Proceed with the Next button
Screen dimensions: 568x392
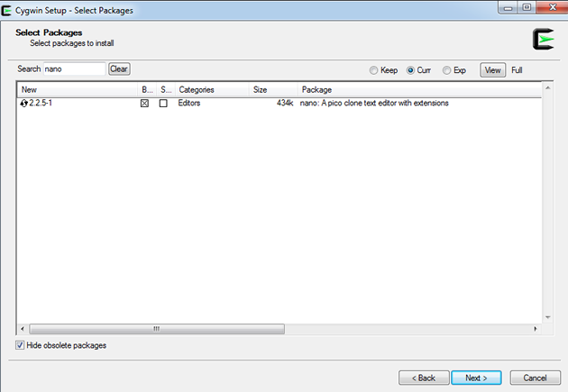[x=476, y=378]
